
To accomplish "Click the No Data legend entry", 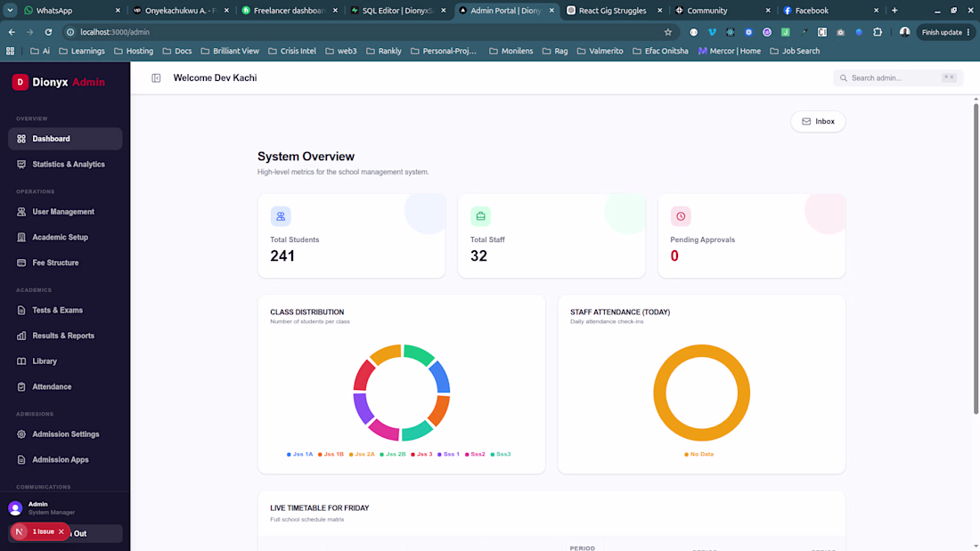I will tap(698, 454).
